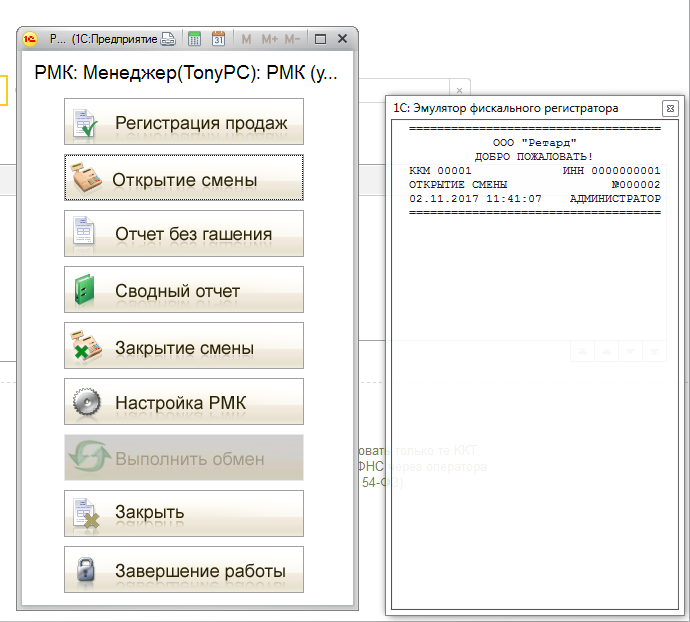Click the Открытие смены cash register icon
The height and width of the screenshot is (622, 690).
point(86,177)
